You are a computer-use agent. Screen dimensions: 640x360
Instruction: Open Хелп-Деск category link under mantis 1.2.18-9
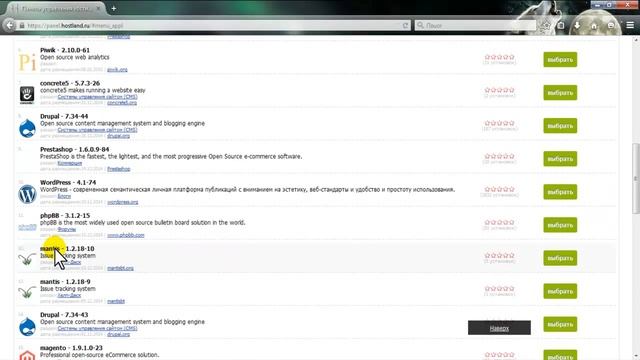pos(69,295)
